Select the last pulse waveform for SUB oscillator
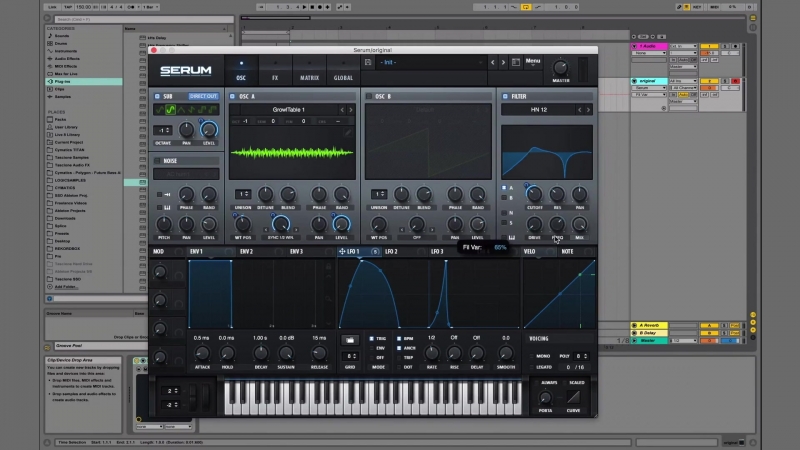 tap(213, 109)
